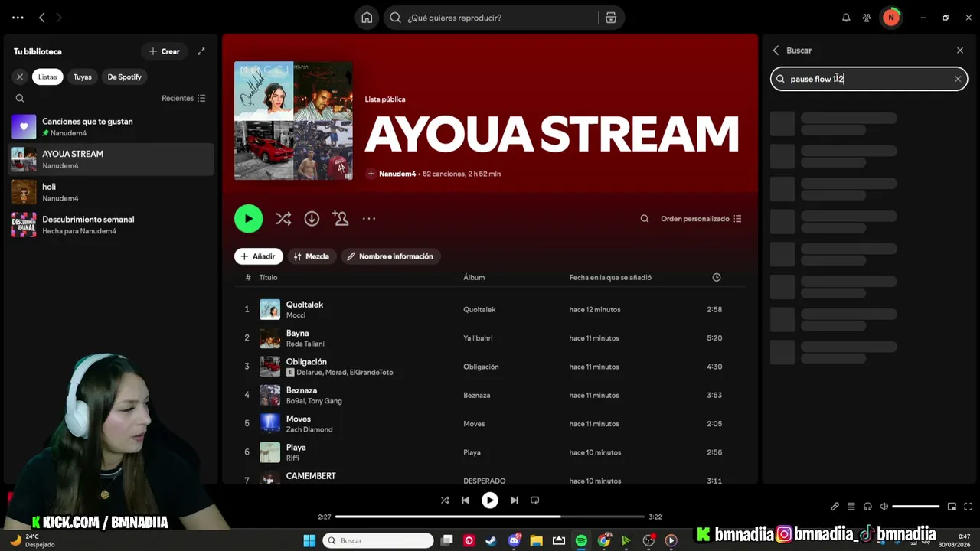Open more options for AYOUA STREAM
980x551 pixels.
369,219
